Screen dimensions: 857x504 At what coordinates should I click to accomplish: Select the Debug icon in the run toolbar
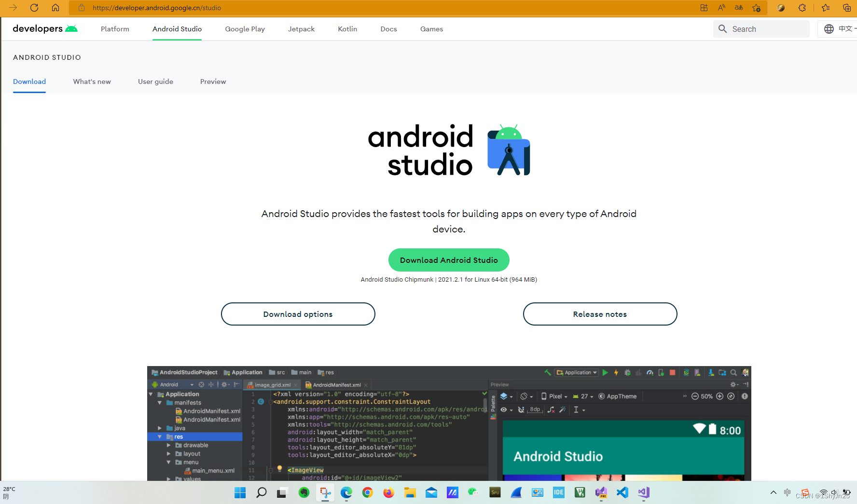click(x=628, y=373)
